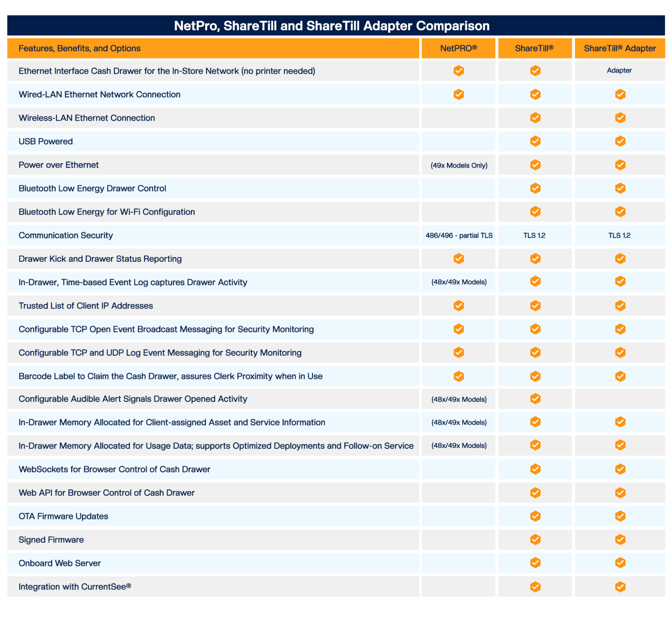Click the table title 'NetPro, ShareTill and ShareTill Adapter Comparison'

(332, 26)
